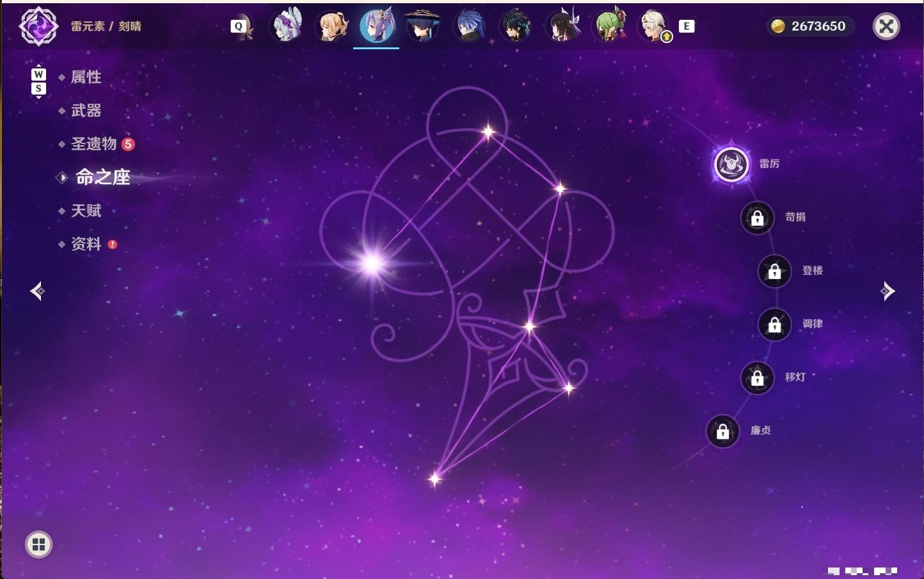Screen dimensions: 924x579
Task: Click the E key next-character button
Action: (687, 26)
